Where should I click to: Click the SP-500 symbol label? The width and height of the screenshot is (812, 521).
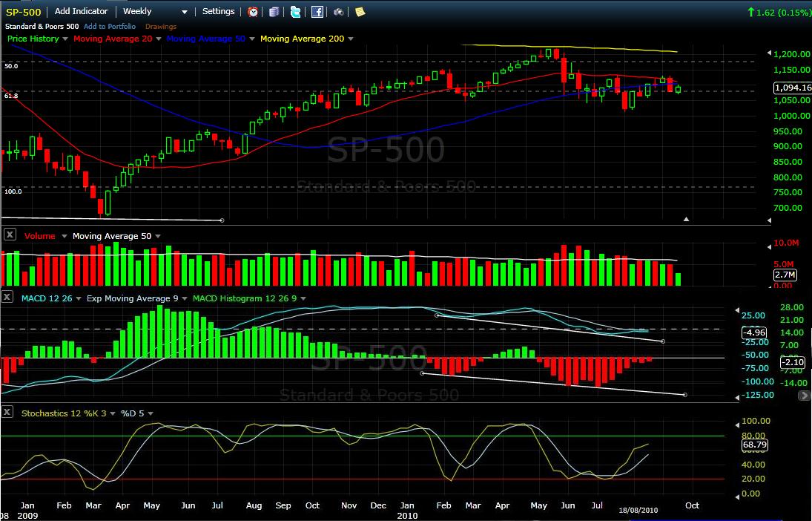pos(23,12)
